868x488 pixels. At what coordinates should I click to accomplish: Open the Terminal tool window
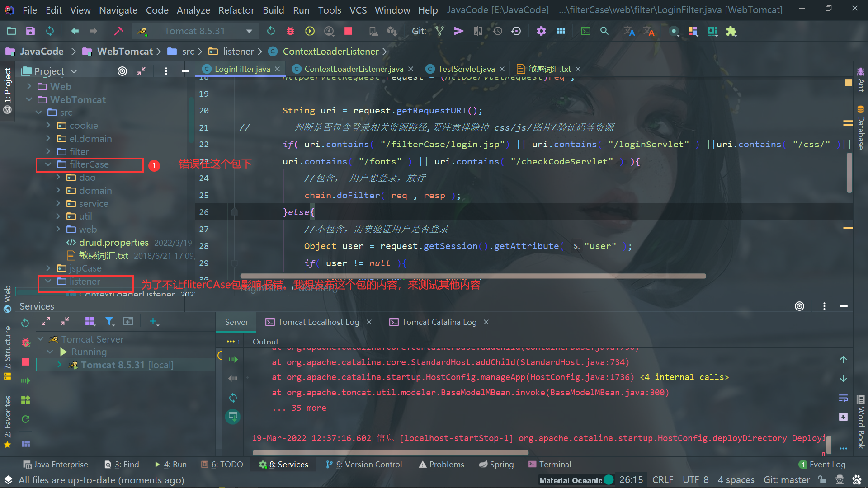point(550,464)
